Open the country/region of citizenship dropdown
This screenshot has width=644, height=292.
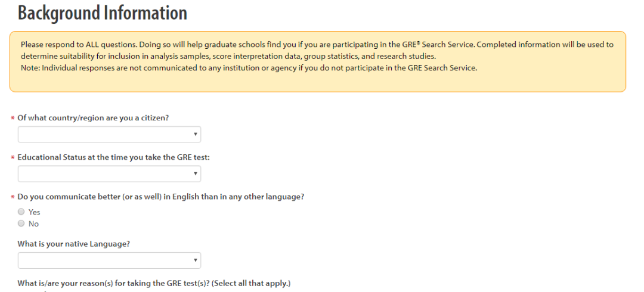click(x=109, y=134)
